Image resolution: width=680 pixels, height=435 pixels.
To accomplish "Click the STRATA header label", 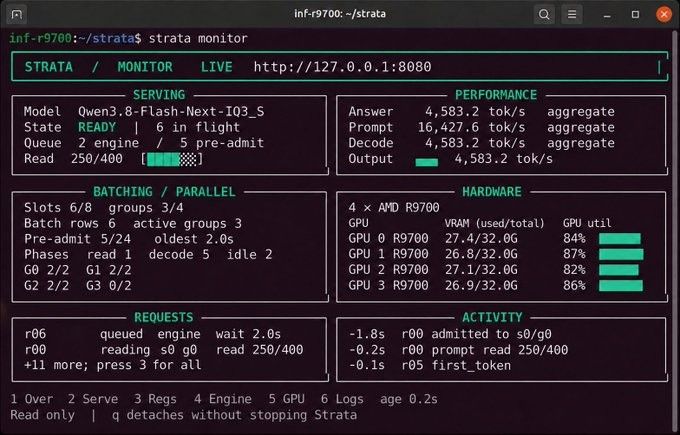I will (x=49, y=67).
